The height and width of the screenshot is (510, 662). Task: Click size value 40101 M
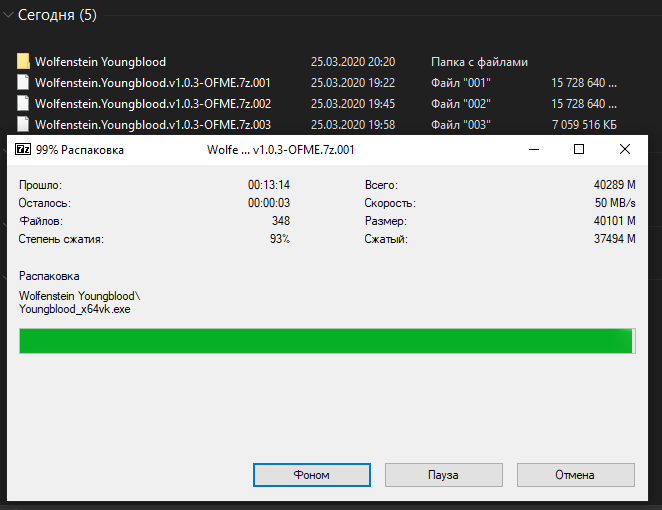615,221
